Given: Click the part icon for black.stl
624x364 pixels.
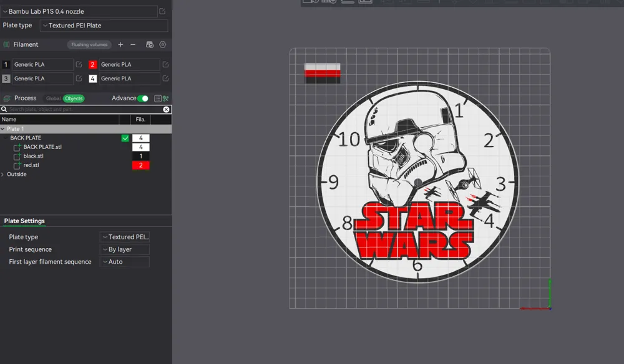Looking at the screenshot, I should tap(17, 156).
